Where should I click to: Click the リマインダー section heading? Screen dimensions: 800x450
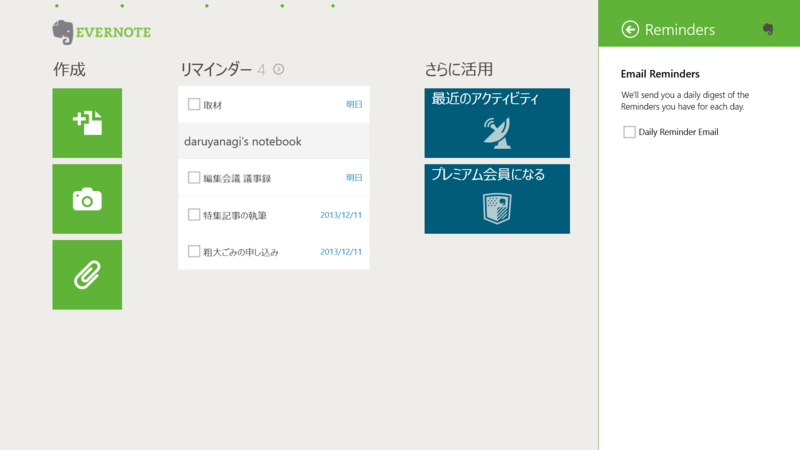click(x=216, y=69)
